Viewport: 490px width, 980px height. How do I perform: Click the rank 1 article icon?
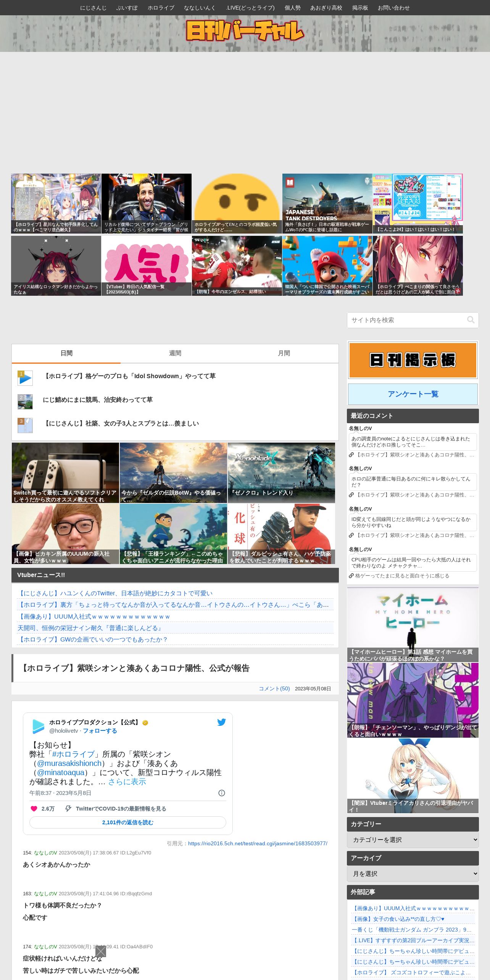25,378
